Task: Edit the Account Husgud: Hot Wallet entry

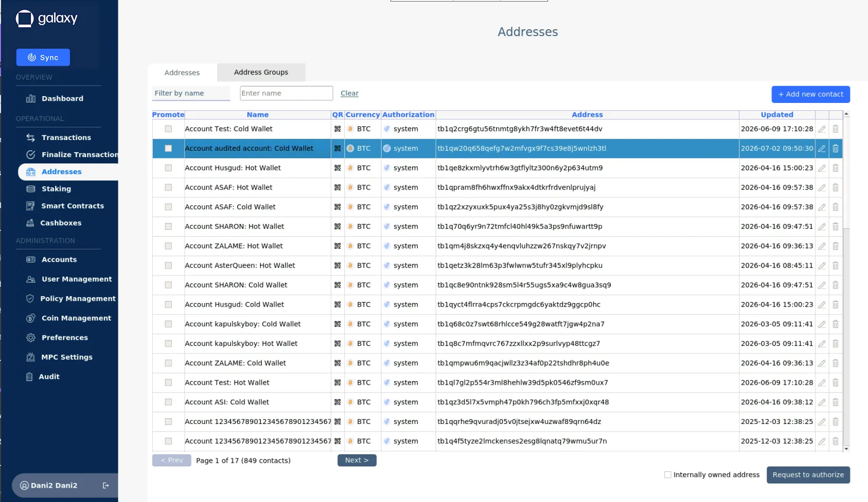Action: click(x=822, y=168)
